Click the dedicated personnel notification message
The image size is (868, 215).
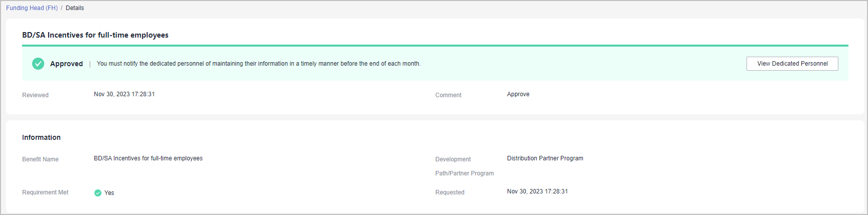tap(259, 64)
